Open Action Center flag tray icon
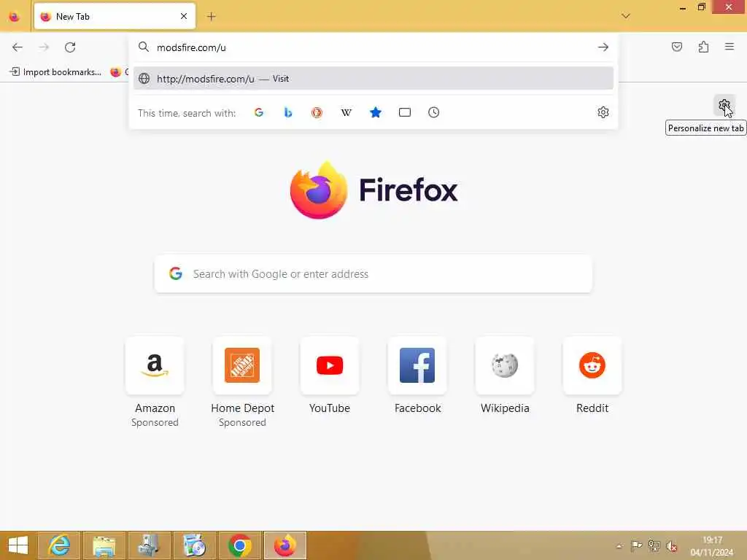 [x=636, y=546]
